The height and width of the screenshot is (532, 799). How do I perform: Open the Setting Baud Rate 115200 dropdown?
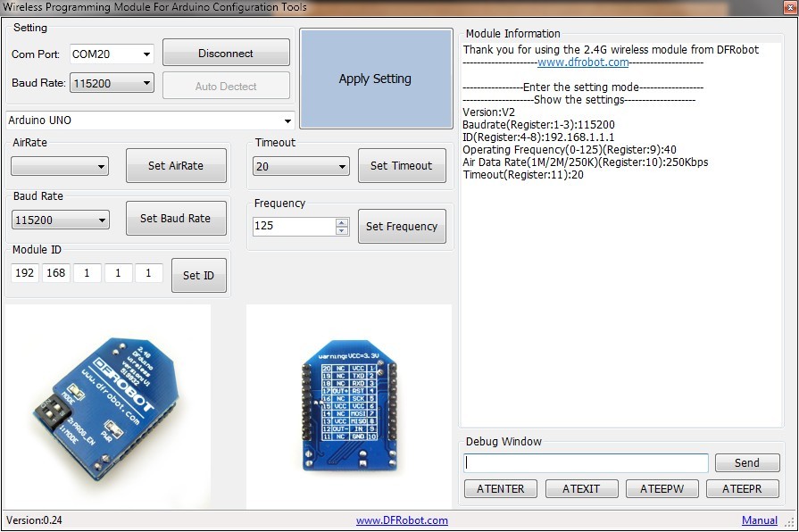click(112, 83)
